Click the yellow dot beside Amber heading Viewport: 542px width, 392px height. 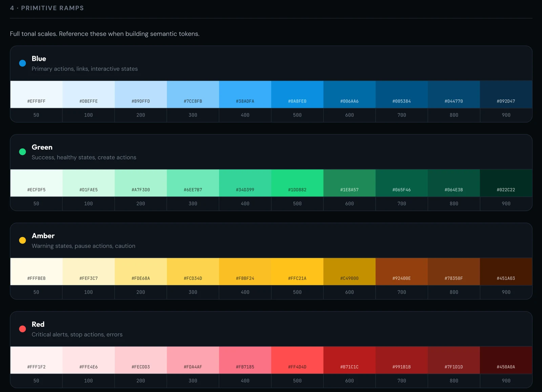22,240
